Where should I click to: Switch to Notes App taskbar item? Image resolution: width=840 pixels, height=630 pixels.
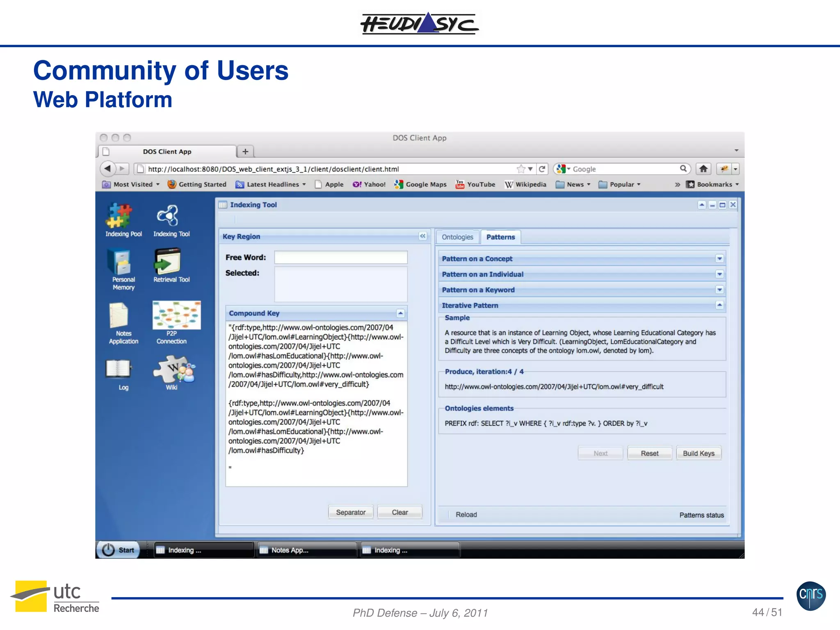(x=307, y=550)
